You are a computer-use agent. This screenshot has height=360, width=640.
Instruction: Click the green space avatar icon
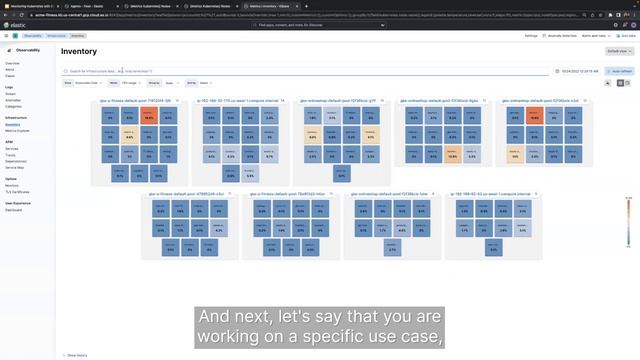point(16,36)
